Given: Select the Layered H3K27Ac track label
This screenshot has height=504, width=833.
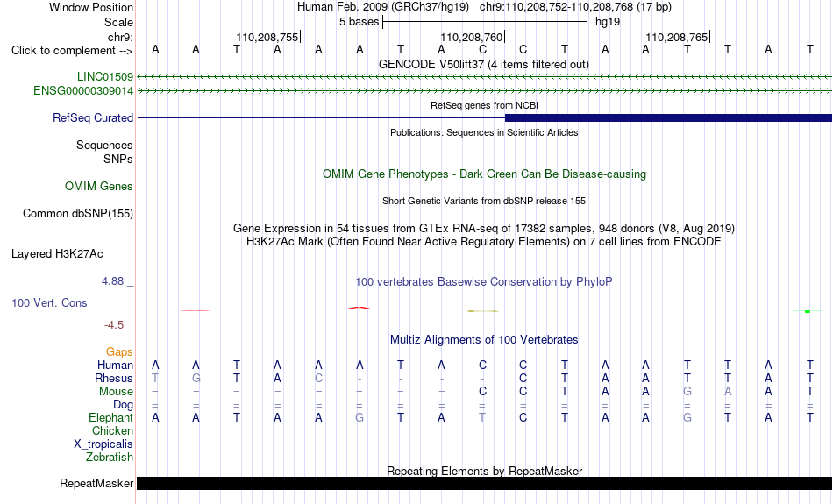Looking at the screenshot, I should tap(57, 254).
